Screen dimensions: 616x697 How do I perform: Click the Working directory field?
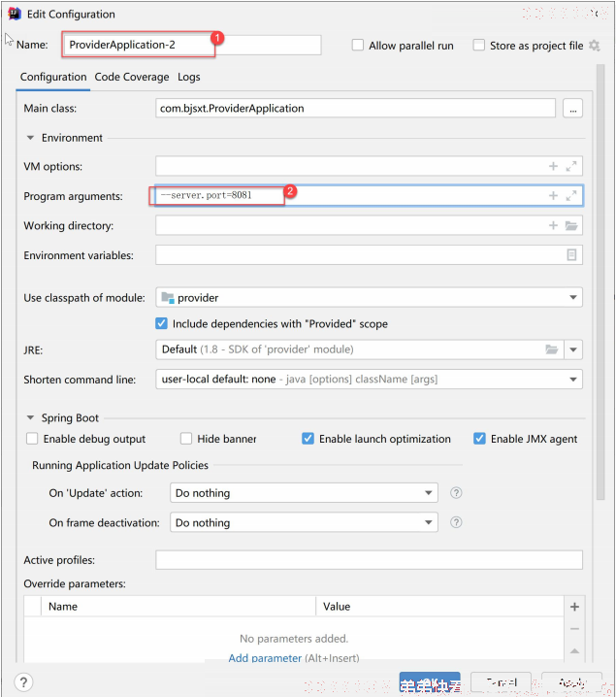pos(369,225)
